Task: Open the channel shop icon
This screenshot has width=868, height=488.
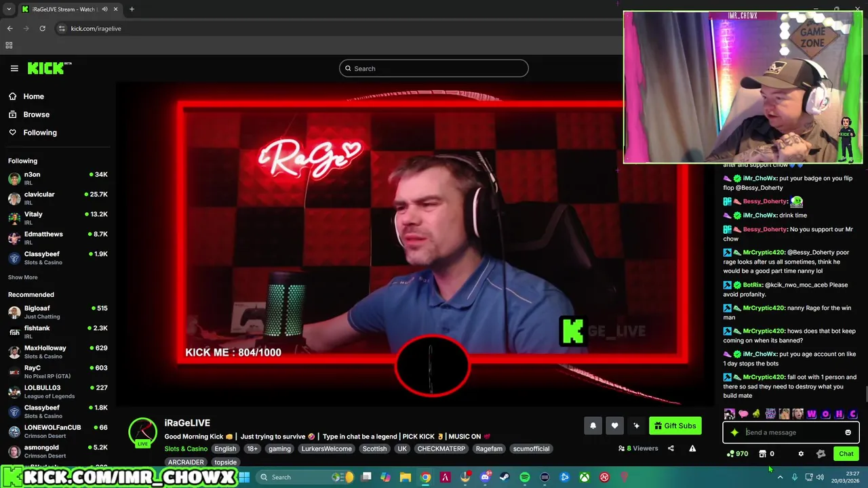Action: tap(762, 454)
